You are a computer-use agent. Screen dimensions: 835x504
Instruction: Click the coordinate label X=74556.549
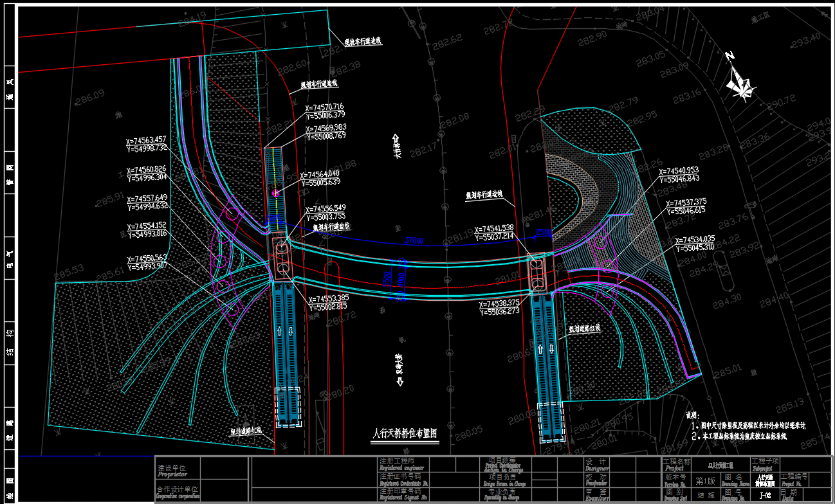point(326,208)
